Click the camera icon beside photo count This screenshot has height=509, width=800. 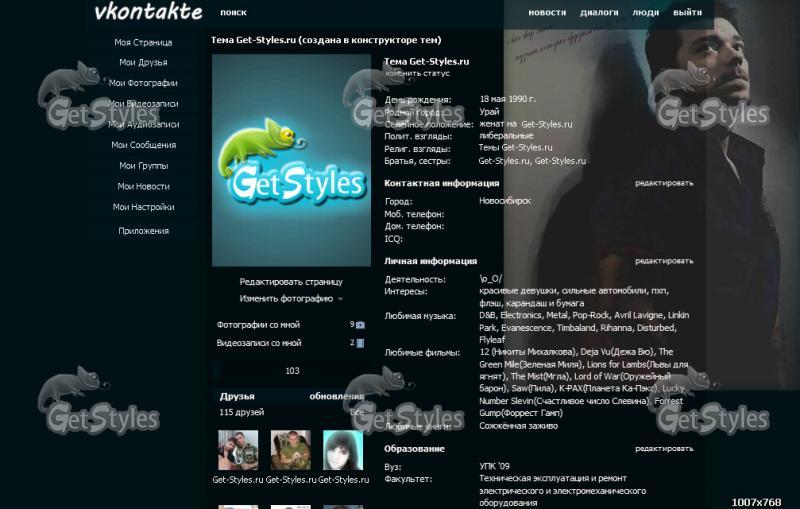coord(360,325)
